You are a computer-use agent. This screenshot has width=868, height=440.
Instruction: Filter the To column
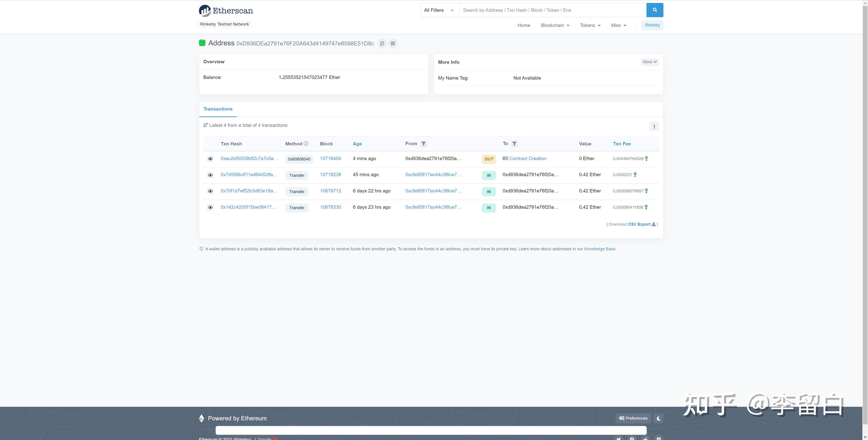pos(514,144)
